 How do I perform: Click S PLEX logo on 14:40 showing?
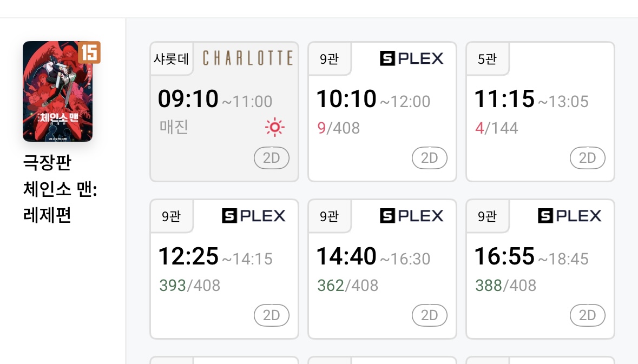pyautogui.click(x=412, y=216)
